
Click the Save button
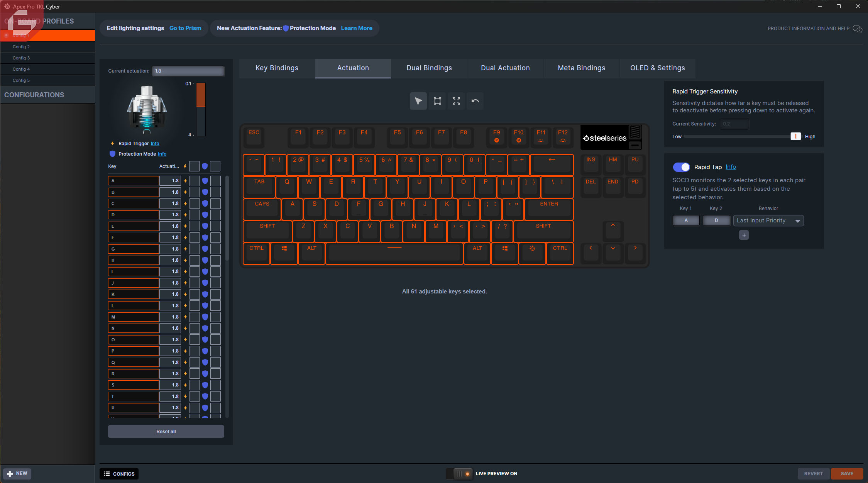847,474
